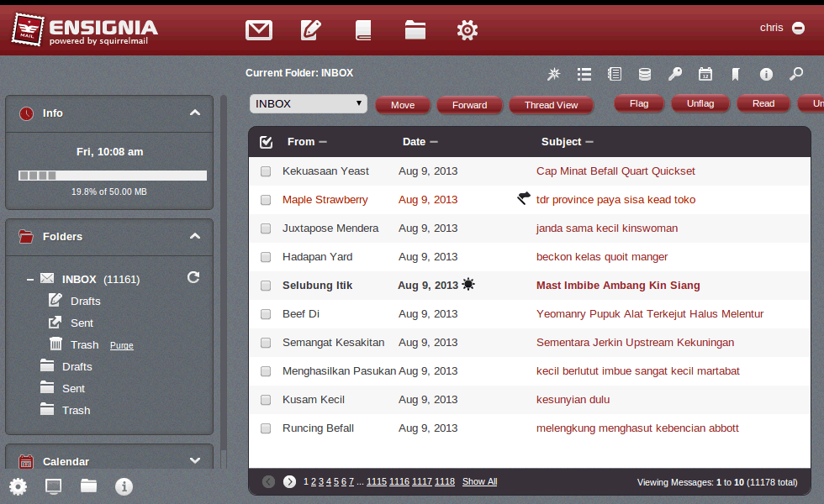Click the Thread View button
Screen dimensions: 824x504
(x=552, y=105)
